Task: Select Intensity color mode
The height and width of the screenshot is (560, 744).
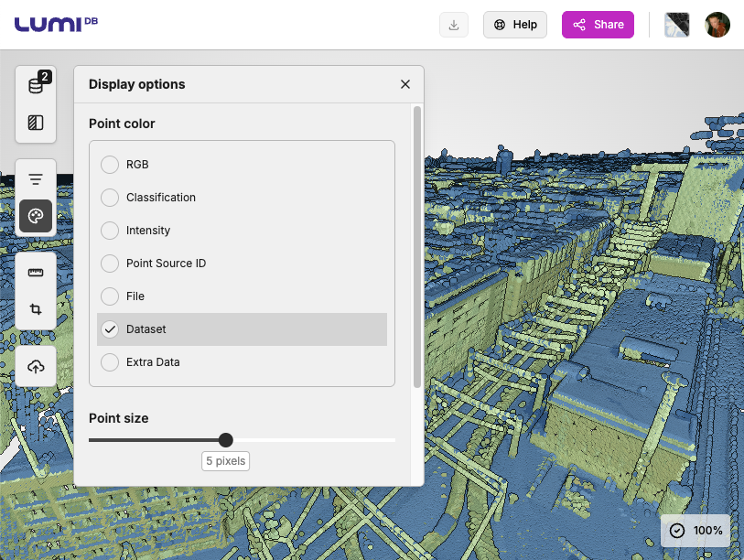Action: (x=110, y=231)
